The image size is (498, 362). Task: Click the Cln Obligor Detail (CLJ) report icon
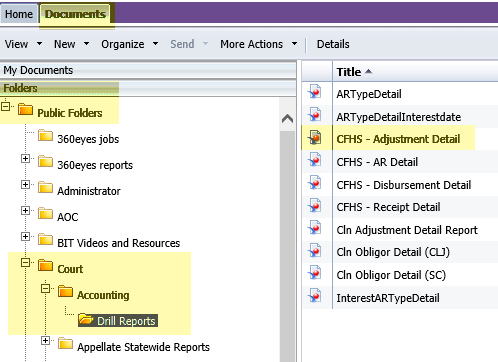click(315, 251)
